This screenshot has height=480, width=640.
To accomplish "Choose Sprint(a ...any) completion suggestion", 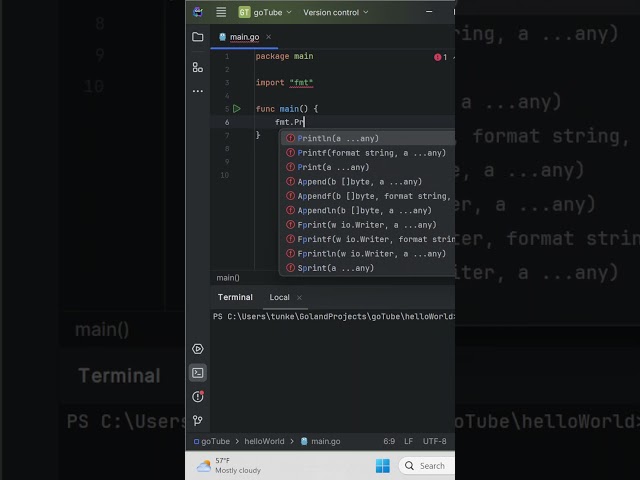I will click(x=368, y=268).
